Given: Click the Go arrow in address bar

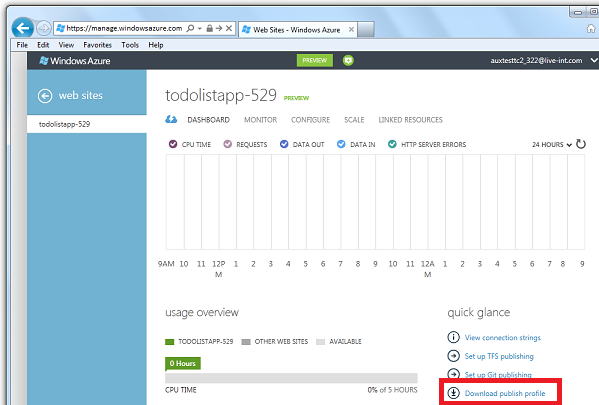Looking at the screenshot, I should click(219, 28).
